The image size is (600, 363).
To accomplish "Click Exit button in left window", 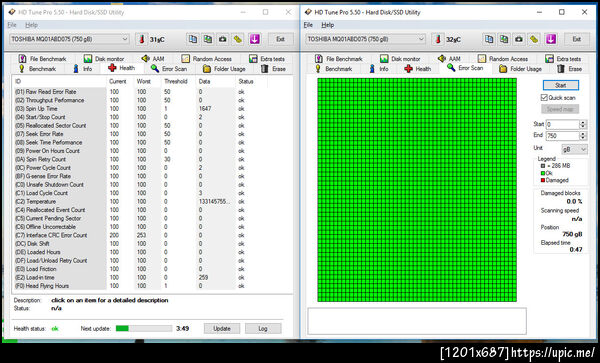I will 280,39.
